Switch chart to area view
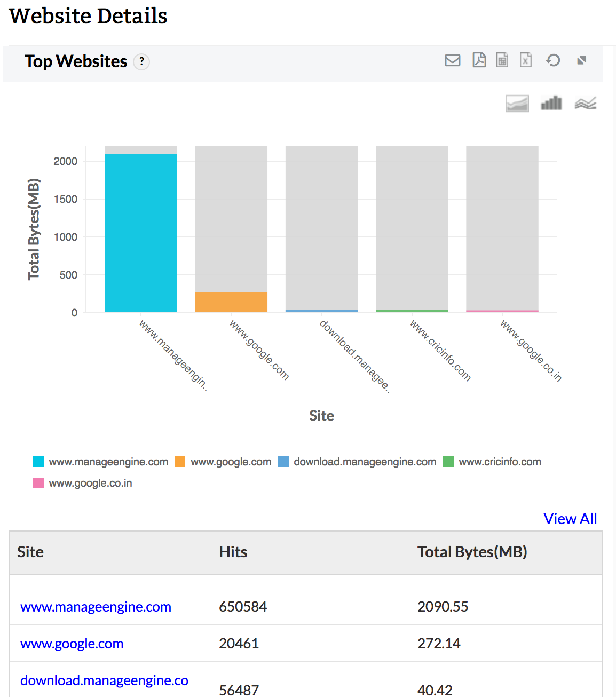This screenshot has width=616, height=697. 517,102
